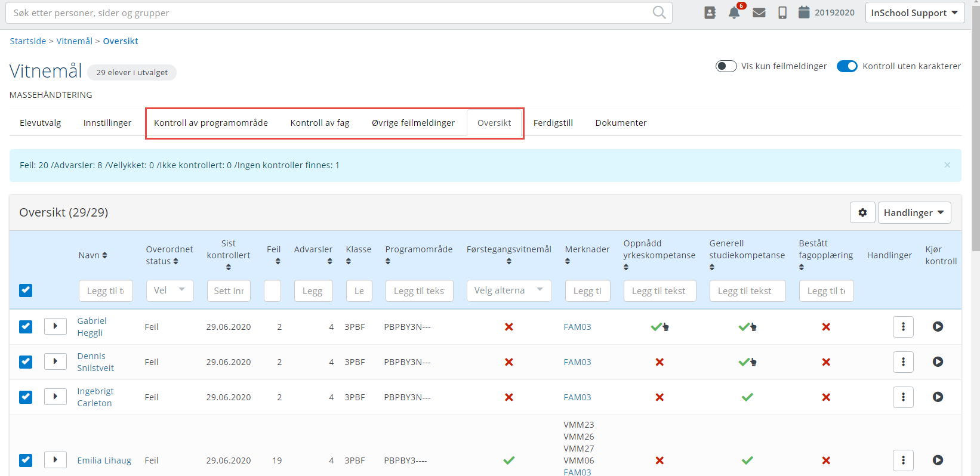Viewport: 980px width, 476px height.
Task: Open the messages envelope icon
Action: coord(759,13)
